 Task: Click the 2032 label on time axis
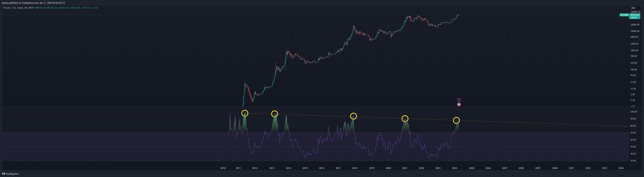[x=588, y=168]
